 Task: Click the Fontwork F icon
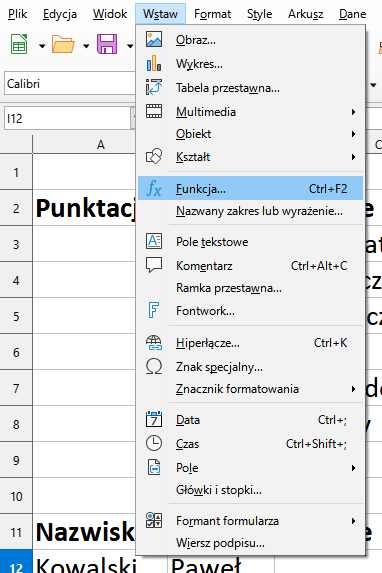point(154,310)
